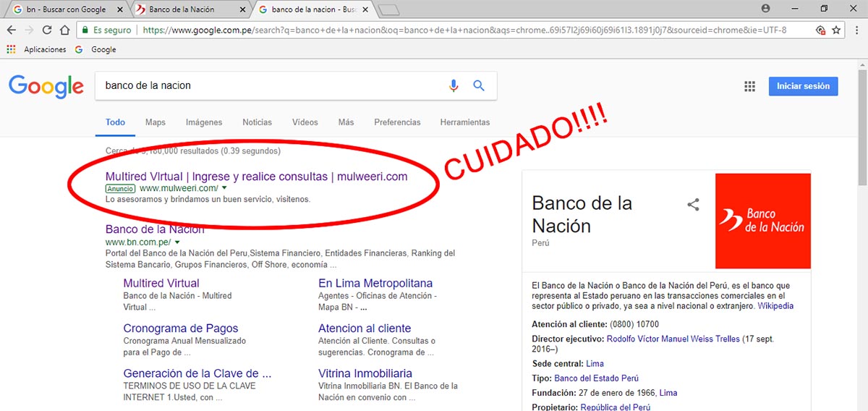Switch to 'Banco de la Nación' browser tab
868x411 pixels.
coord(181,10)
